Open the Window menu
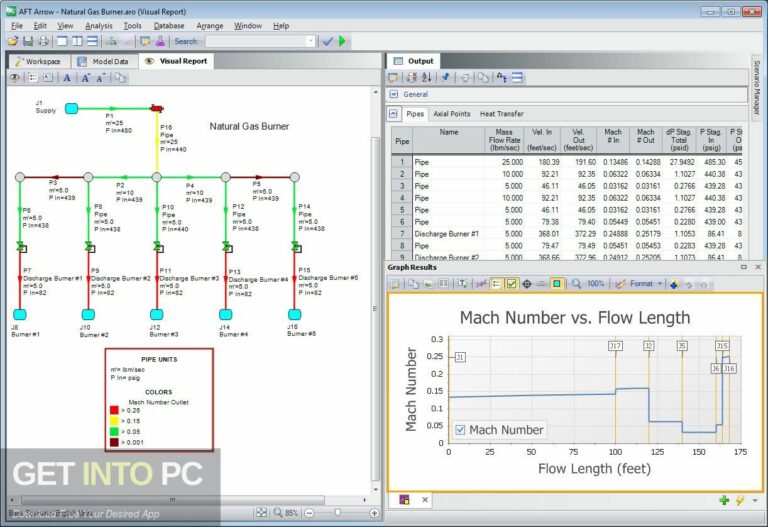 248,25
